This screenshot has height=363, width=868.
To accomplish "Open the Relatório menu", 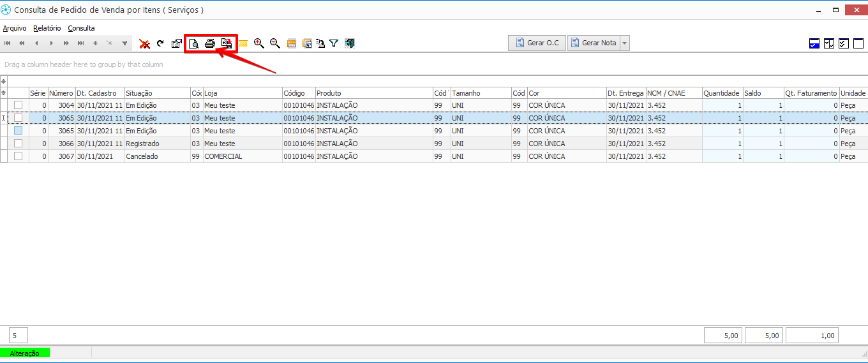I will pos(47,28).
